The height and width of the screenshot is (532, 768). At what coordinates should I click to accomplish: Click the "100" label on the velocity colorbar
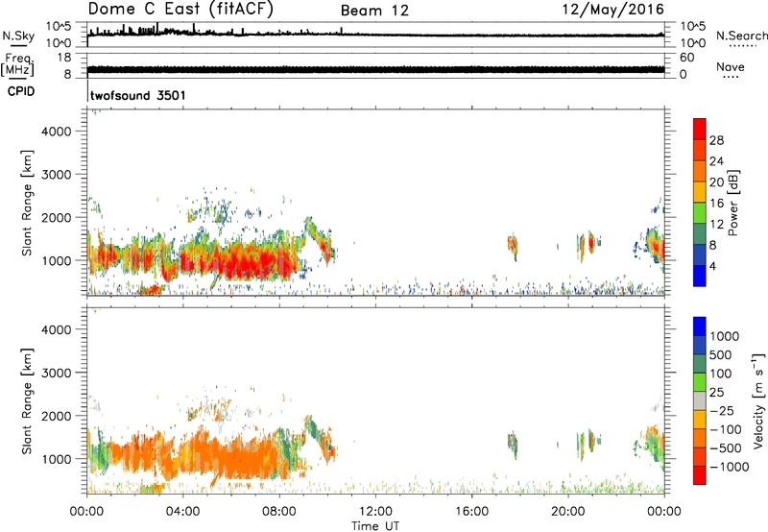[721, 374]
